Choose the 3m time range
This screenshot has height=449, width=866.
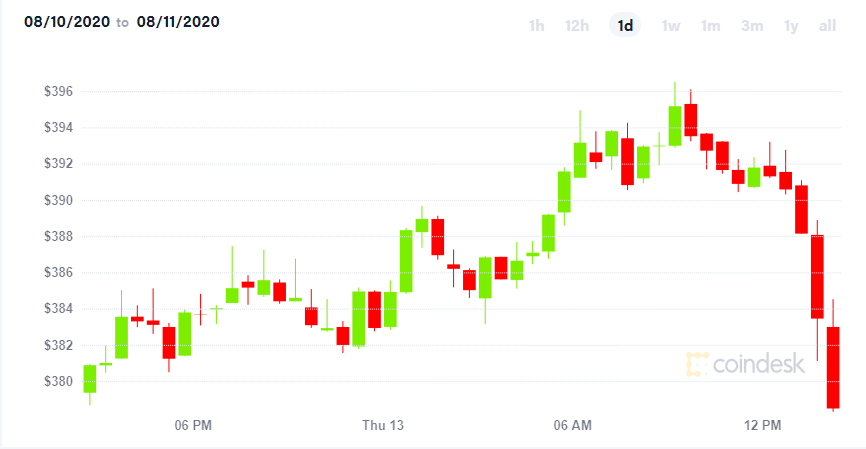[x=752, y=26]
